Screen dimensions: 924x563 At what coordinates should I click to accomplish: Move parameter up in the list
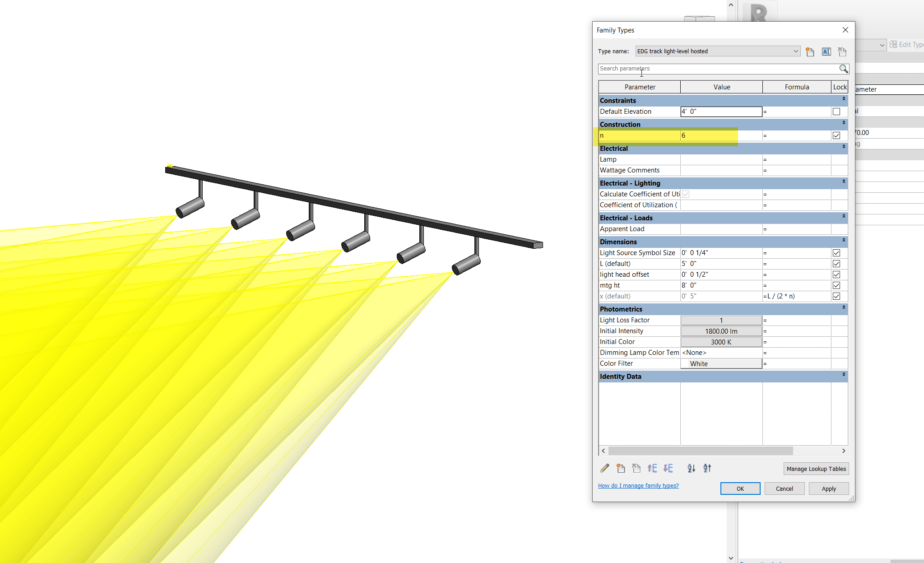pos(652,468)
